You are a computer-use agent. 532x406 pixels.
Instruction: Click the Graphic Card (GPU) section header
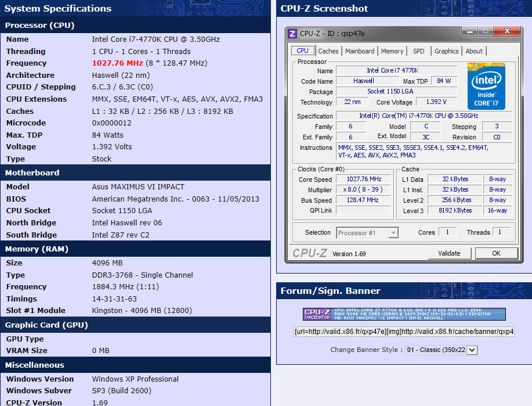(x=135, y=325)
